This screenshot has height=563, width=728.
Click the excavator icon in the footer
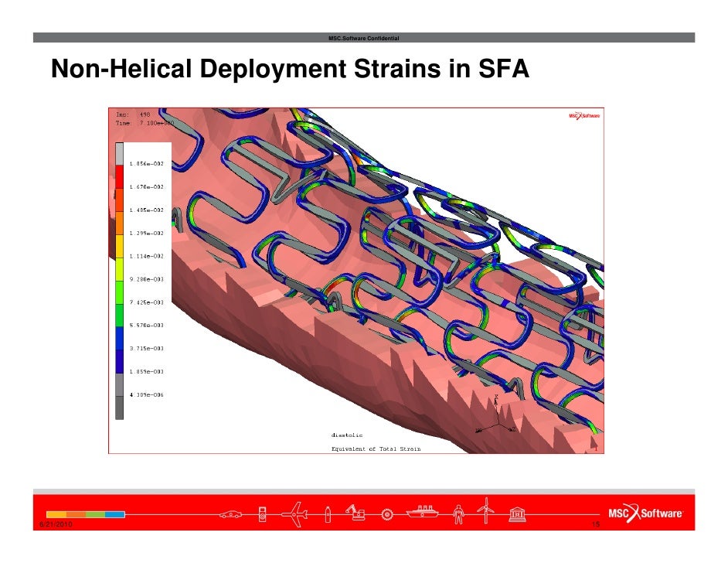pyautogui.click(x=355, y=512)
